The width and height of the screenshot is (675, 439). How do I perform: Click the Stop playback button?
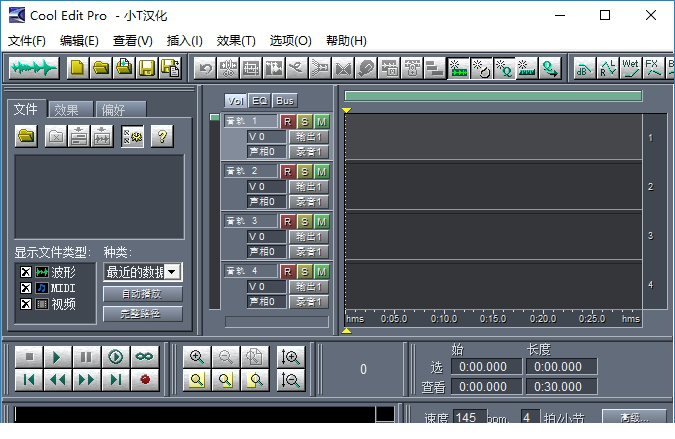click(29, 357)
